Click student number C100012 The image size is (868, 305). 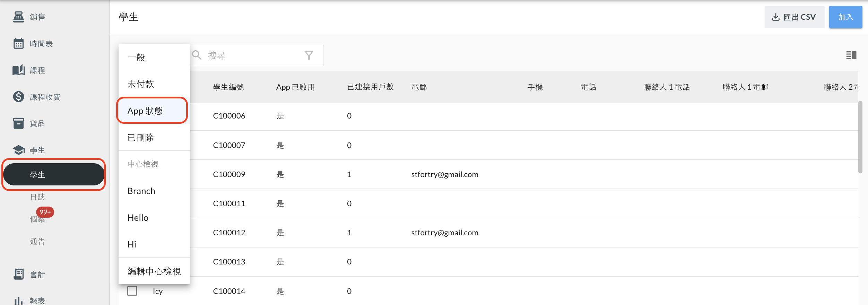[x=229, y=233]
